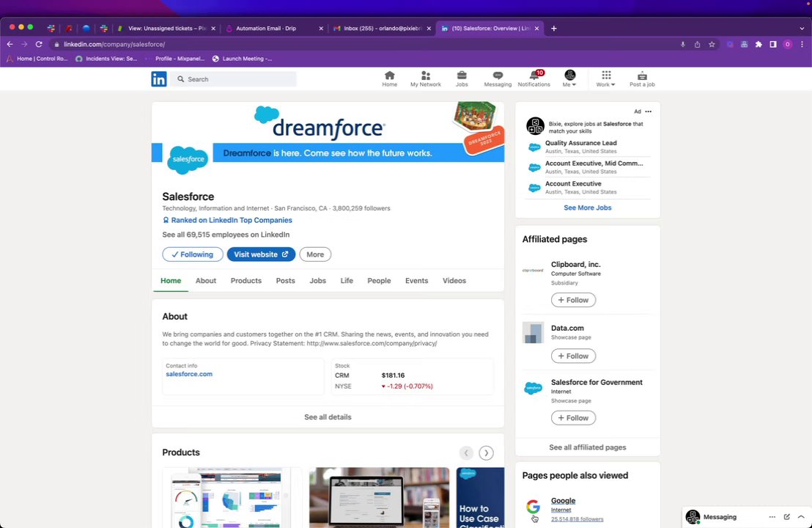Compose new message in Messaging overlay
Screen dimensions: 812x528
[x=786, y=516]
